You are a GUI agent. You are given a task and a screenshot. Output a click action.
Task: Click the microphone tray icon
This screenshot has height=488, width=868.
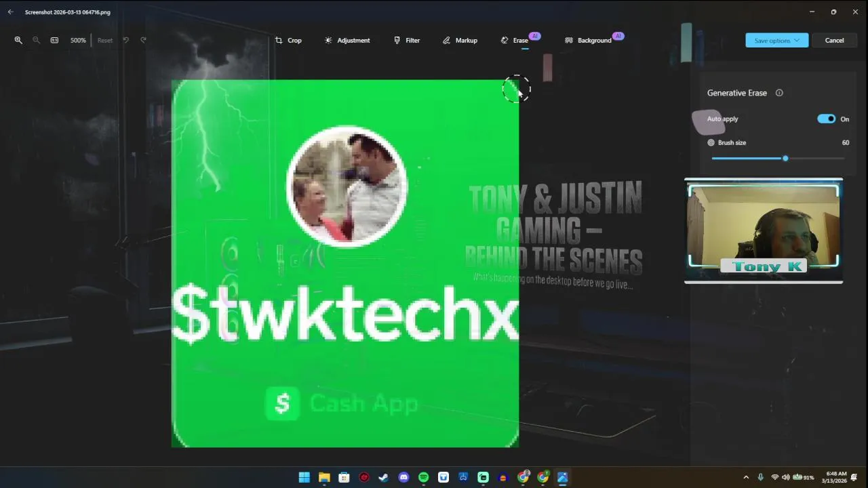[760, 477]
